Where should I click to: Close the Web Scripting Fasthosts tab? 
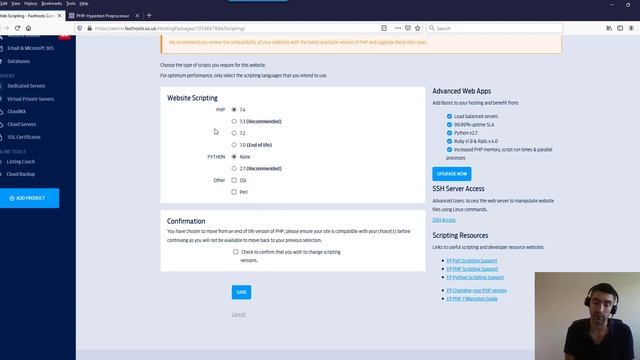click(x=60, y=16)
